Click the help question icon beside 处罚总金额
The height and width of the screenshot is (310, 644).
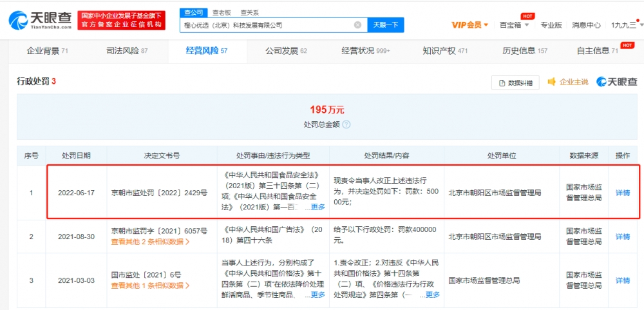click(x=346, y=124)
